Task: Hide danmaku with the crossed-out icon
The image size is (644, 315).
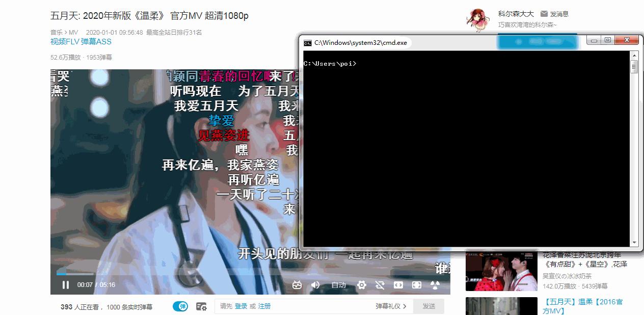Action: [380, 284]
